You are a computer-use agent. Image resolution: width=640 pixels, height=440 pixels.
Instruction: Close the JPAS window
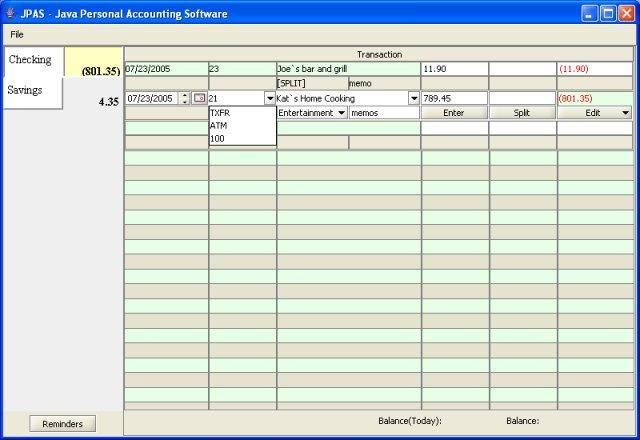tap(627, 13)
